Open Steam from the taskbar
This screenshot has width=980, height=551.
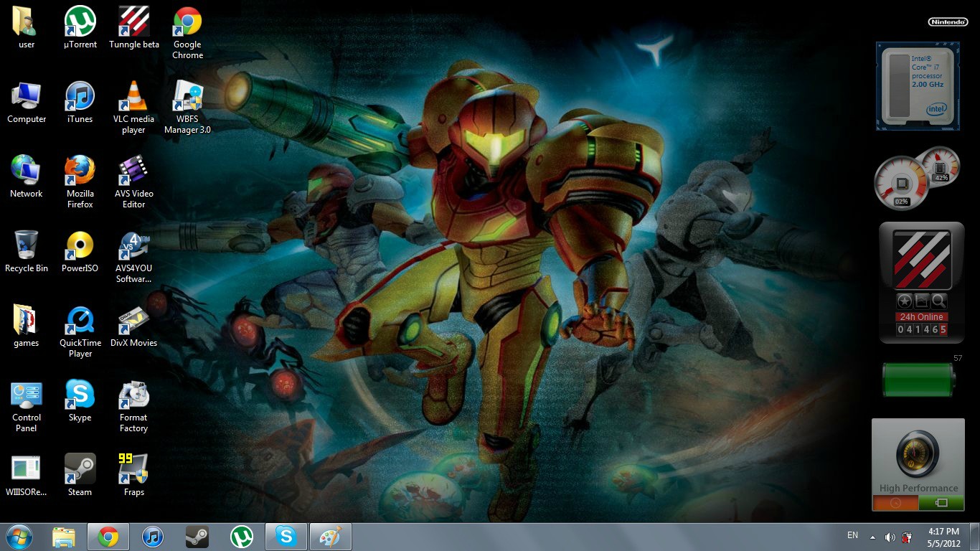pyautogui.click(x=197, y=537)
